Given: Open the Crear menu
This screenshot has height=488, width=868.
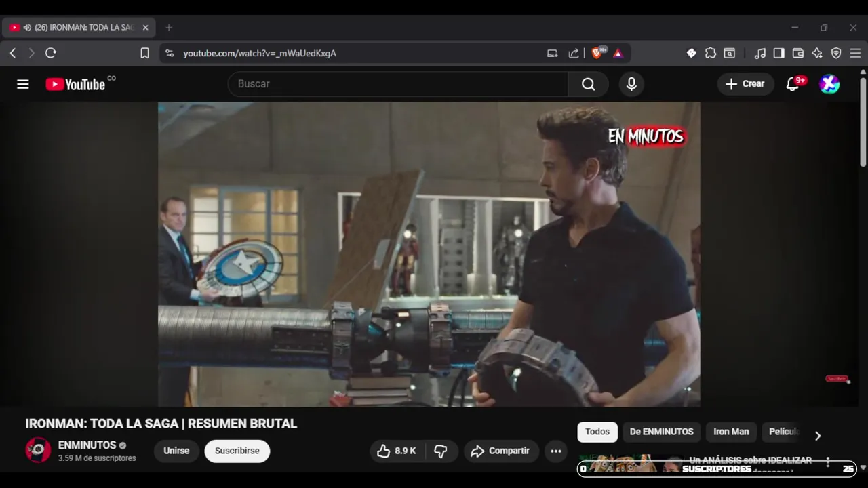Looking at the screenshot, I should click(x=745, y=84).
